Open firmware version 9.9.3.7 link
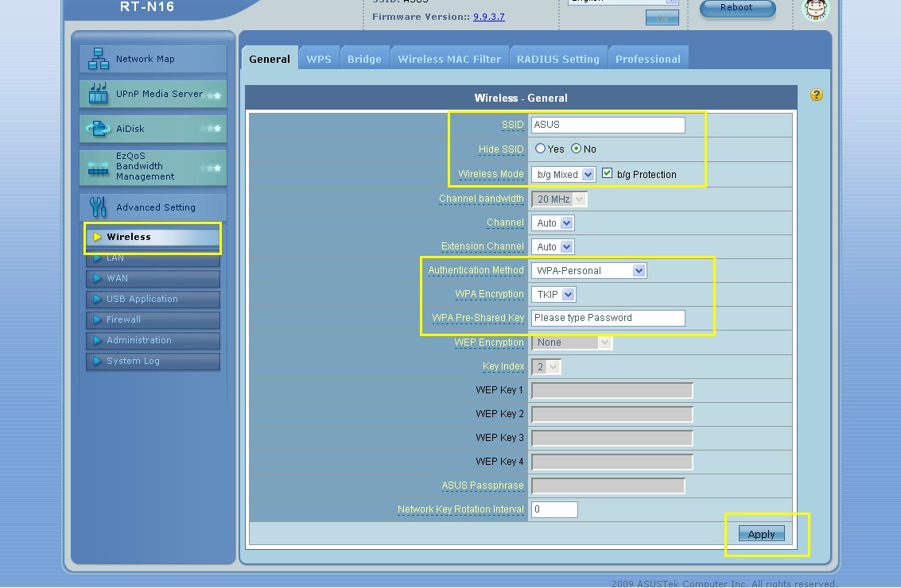The width and height of the screenshot is (901, 588). tap(489, 17)
